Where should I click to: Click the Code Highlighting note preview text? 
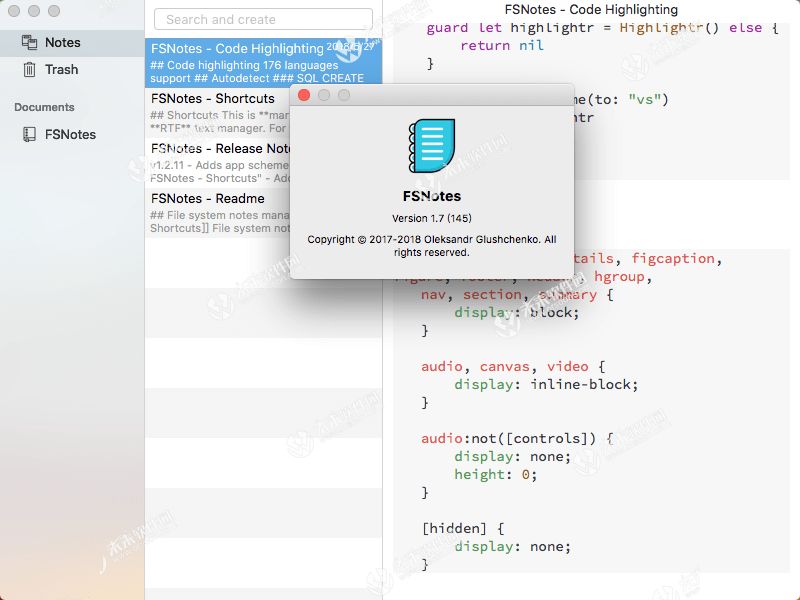[x=257, y=71]
